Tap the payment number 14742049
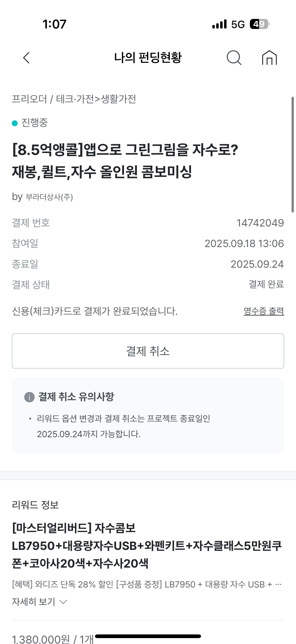The width and height of the screenshot is (296, 644). coord(260,223)
